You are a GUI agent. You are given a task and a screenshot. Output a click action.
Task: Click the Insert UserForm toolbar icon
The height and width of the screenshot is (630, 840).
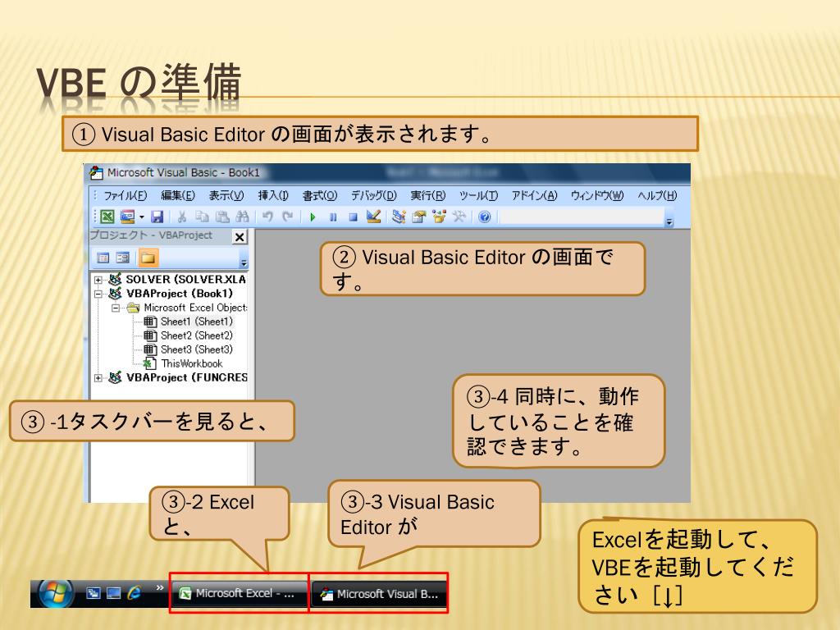click(x=127, y=217)
